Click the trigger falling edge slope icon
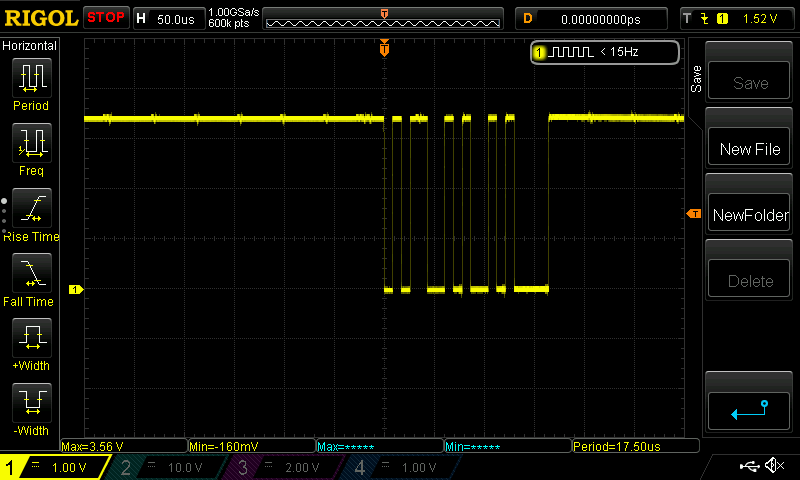800x480 pixels. pyautogui.click(x=705, y=19)
